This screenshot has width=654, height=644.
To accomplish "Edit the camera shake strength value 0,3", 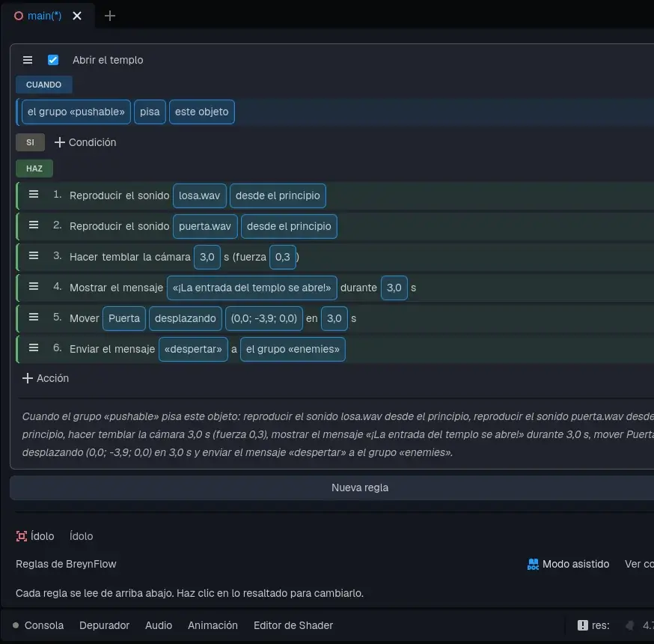I will point(283,257).
